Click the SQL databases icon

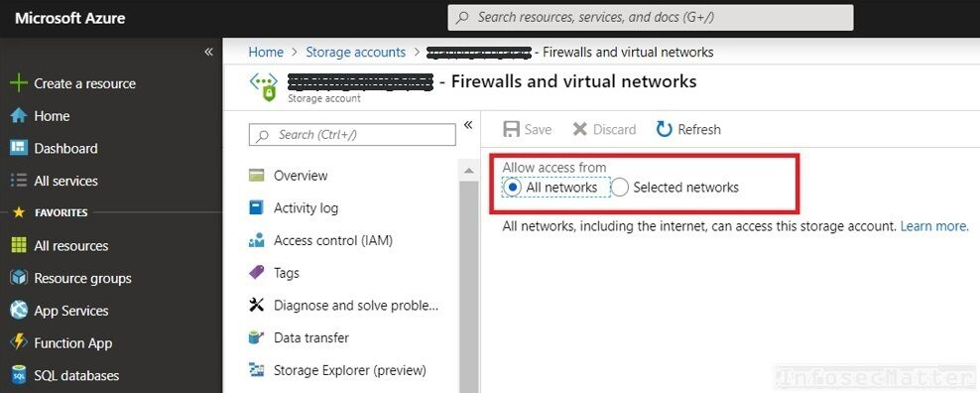[19, 375]
